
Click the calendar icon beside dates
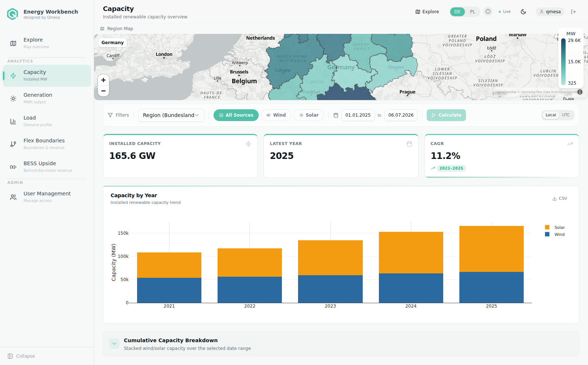(x=336, y=115)
